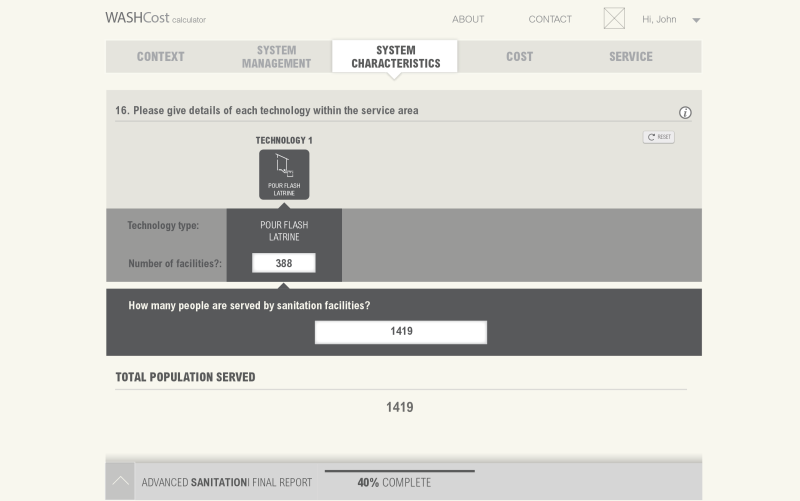Click the WASHCost calculator logo
Image resolution: width=800 pixels, height=501 pixels.
tap(156, 18)
